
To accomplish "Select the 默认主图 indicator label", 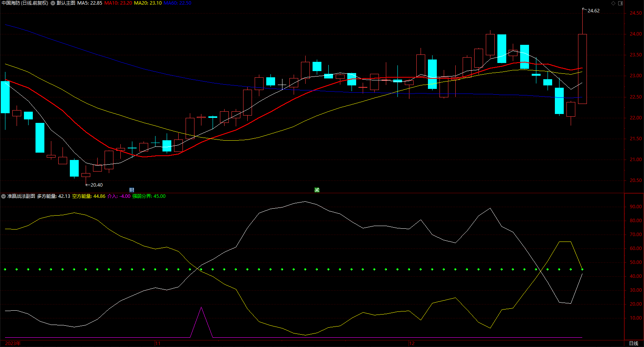I will coord(66,3).
